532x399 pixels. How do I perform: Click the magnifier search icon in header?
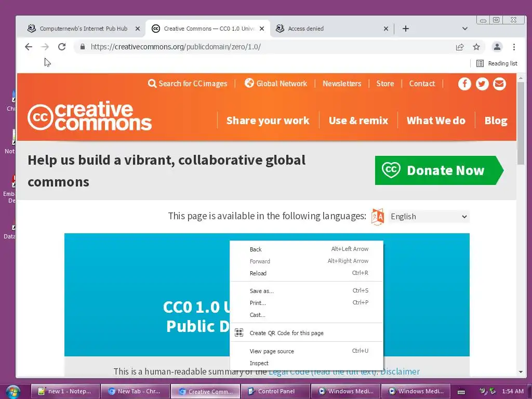pos(152,84)
